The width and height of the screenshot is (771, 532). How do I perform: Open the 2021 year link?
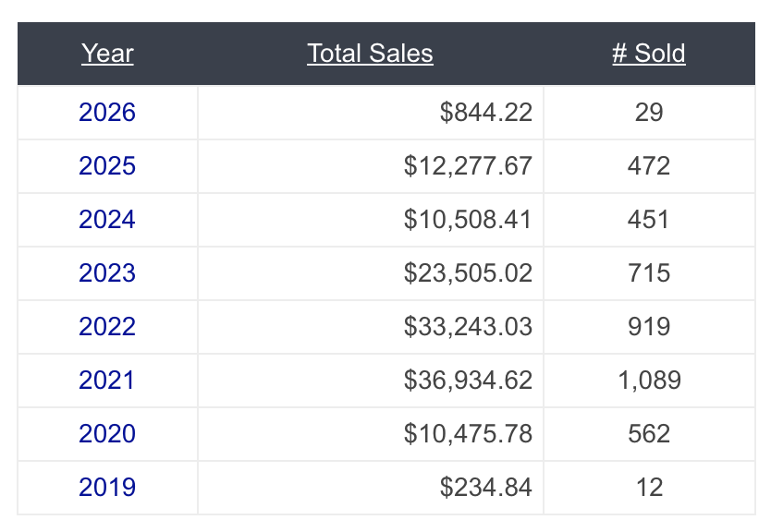[x=107, y=381]
